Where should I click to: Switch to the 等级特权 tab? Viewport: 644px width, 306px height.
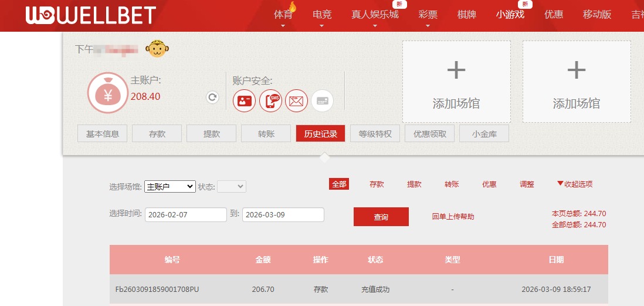pyautogui.click(x=375, y=134)
